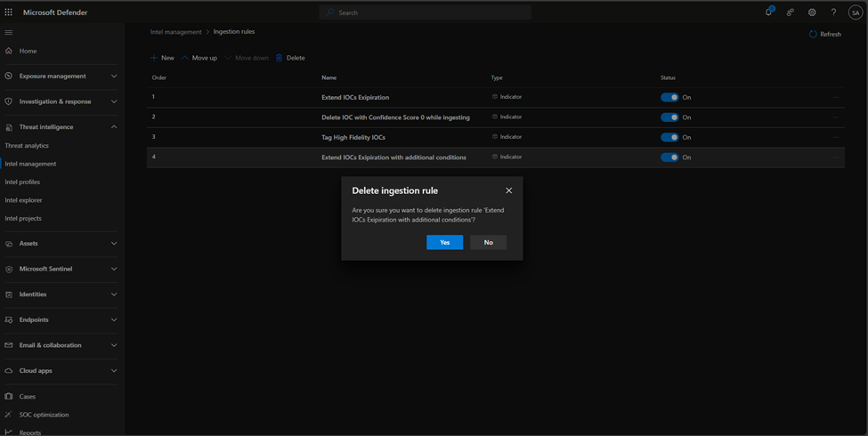Click the Microsoft Defender title
This screenshot has height=436, width=868.
[x=55, y=12]
